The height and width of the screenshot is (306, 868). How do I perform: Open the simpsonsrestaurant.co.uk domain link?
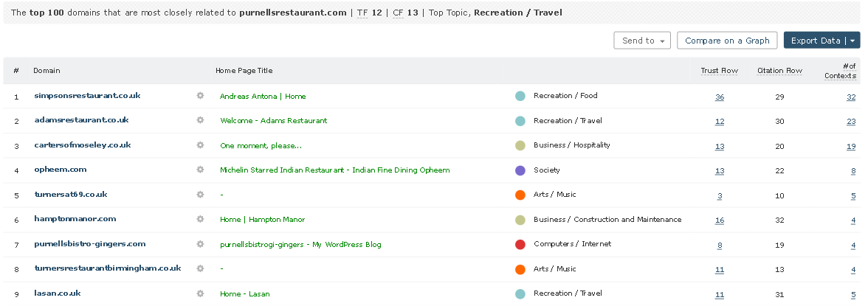click(x=87, y=96)
